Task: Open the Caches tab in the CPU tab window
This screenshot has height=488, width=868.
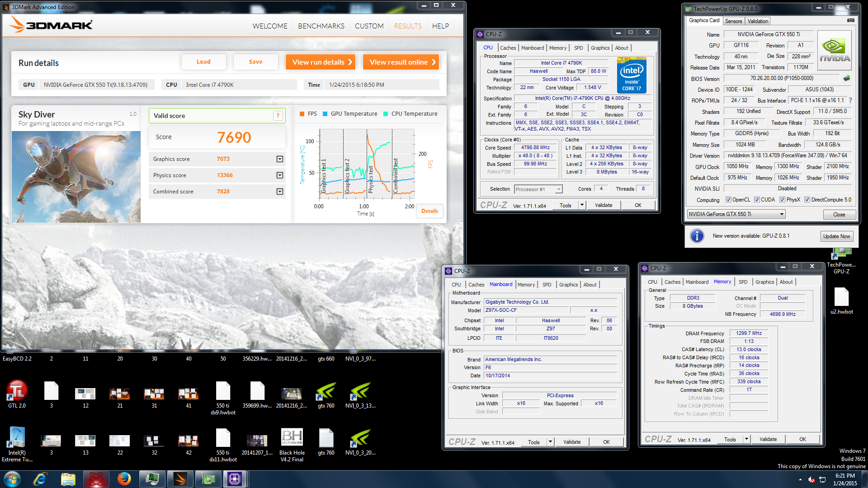Action: tap(508, 48)
